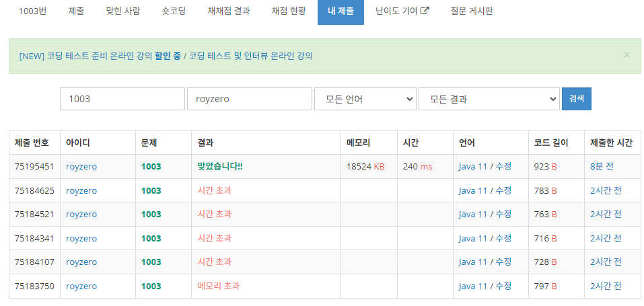Open the 재채점 결과 tab
644x306 pixels.
tap(228, 11)
